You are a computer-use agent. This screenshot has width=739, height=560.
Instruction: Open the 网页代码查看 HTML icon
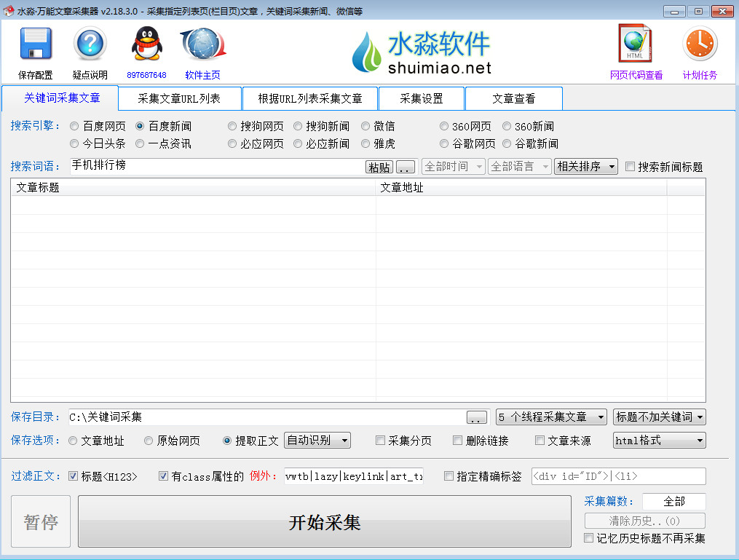[x=636, y=44]
